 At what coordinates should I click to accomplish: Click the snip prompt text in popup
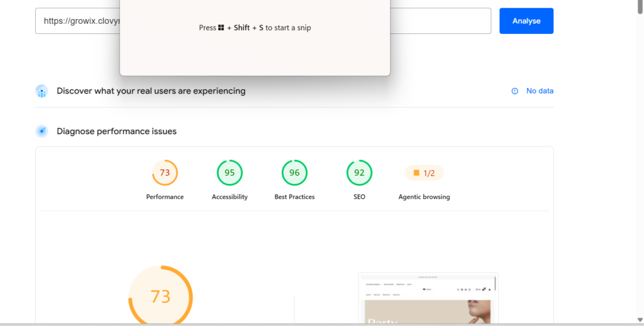255,28
